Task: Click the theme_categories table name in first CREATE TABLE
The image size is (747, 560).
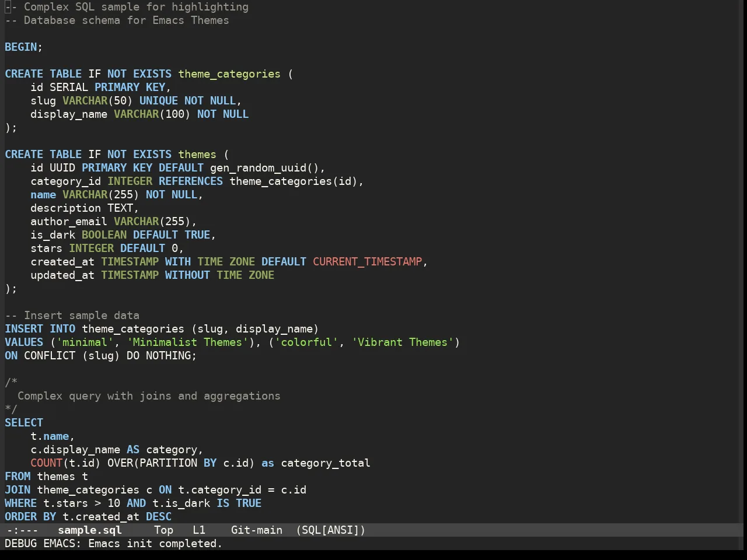Action: 229,74
